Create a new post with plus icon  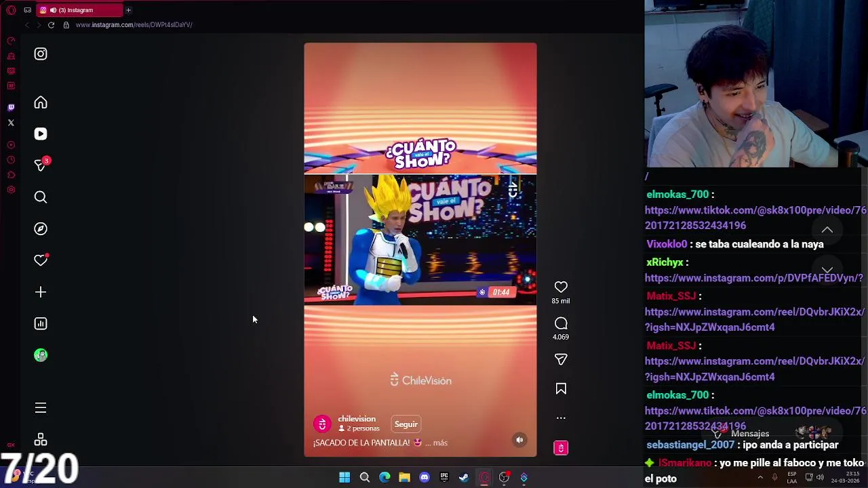pyautogui.click(x=41, y=292)
